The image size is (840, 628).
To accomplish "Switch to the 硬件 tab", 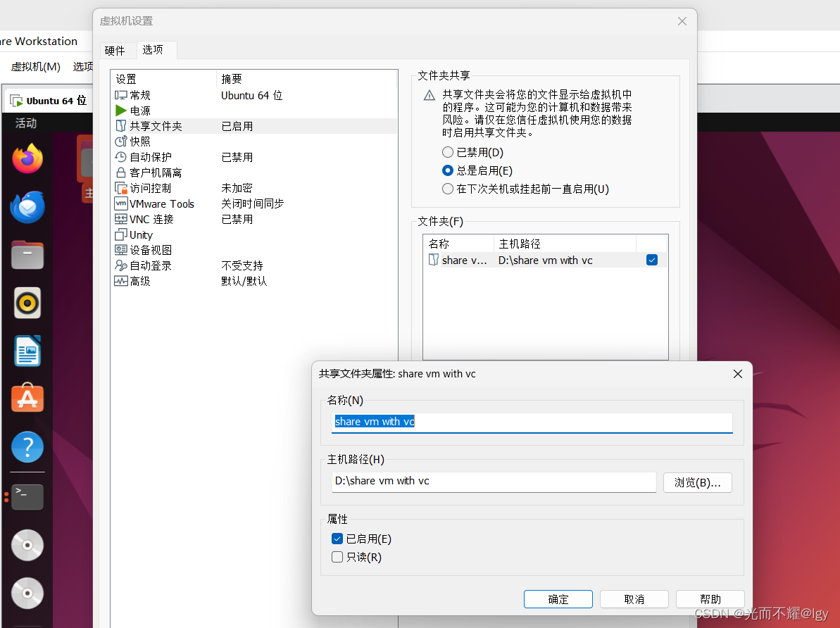I will click(115, 51).
